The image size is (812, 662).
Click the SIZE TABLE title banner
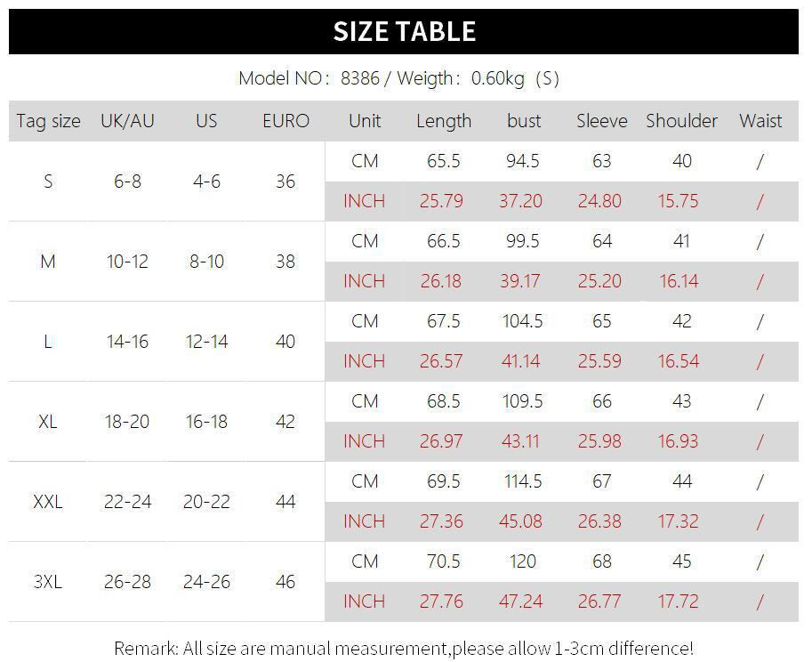click(x=405, y=31)
